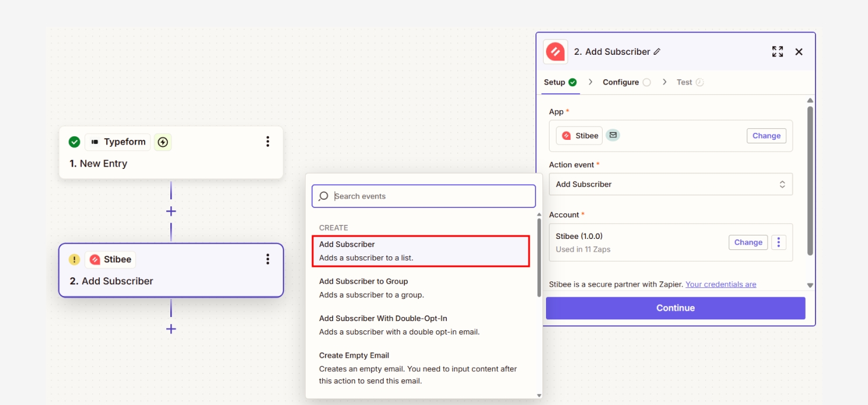Click the search magnifier icon in events list
868x405 pixels.
tap(324, 196)
